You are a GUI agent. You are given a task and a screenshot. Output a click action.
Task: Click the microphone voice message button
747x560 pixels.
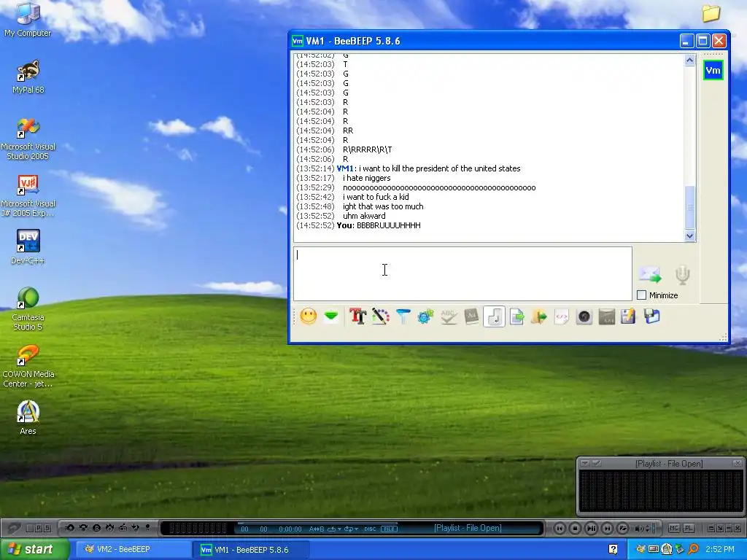tap(682, 275)
